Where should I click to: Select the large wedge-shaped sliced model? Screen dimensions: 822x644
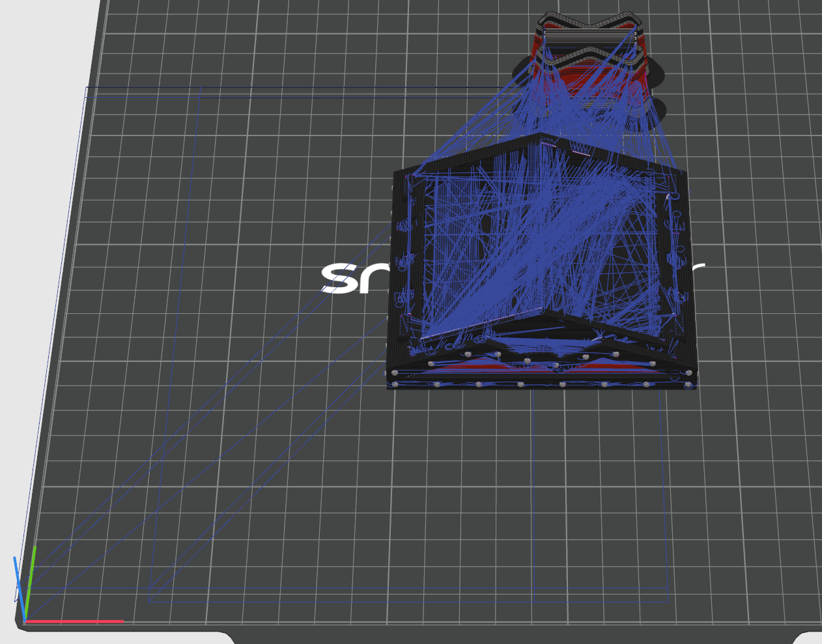(x=541, y=260)
